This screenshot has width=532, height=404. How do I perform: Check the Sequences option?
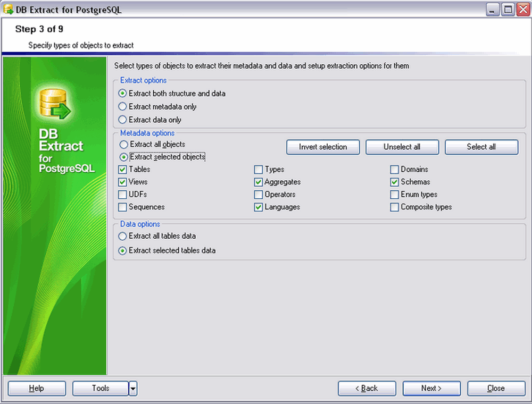(x=122, y=207)
